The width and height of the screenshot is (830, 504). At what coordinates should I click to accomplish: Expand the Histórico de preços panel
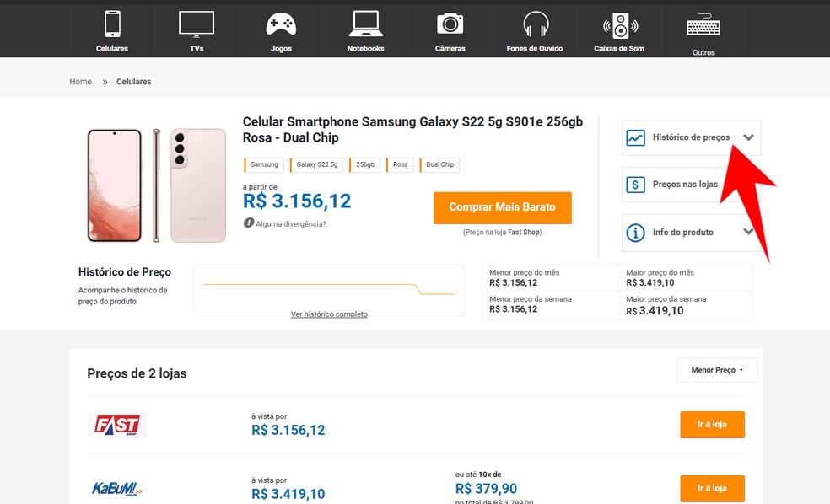point(748,137)
